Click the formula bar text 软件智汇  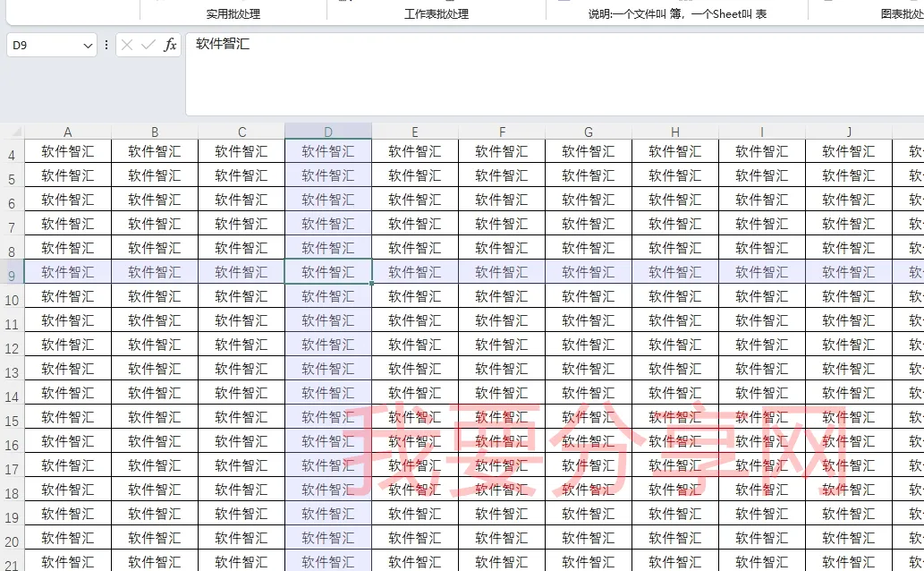pyautogui.click(x=222, y=44)
